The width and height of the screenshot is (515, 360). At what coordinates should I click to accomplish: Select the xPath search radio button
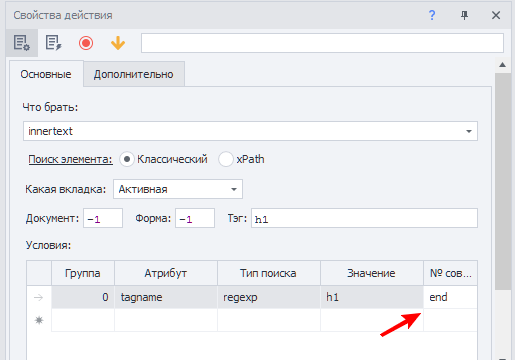(x=226, y=159)
